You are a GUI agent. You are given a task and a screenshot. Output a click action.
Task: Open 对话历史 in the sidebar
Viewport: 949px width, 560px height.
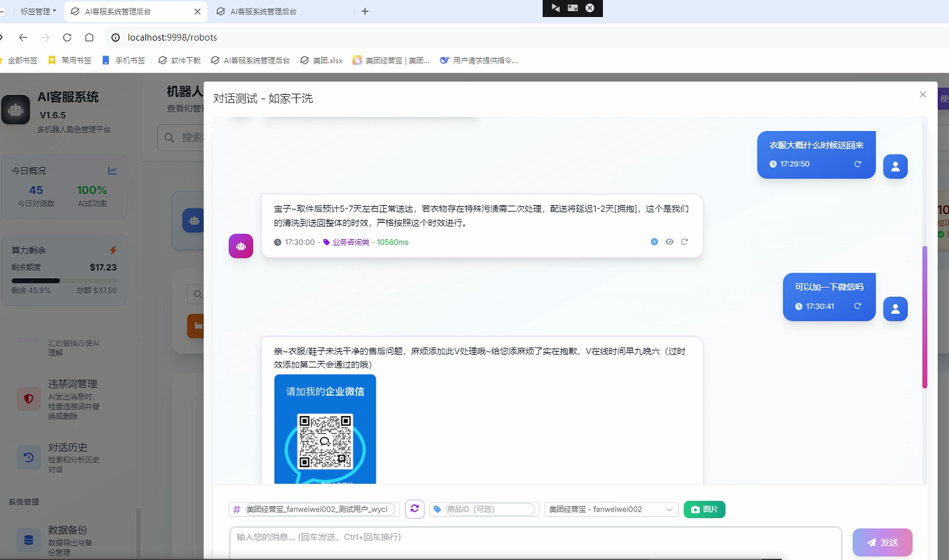coord(67,448)
